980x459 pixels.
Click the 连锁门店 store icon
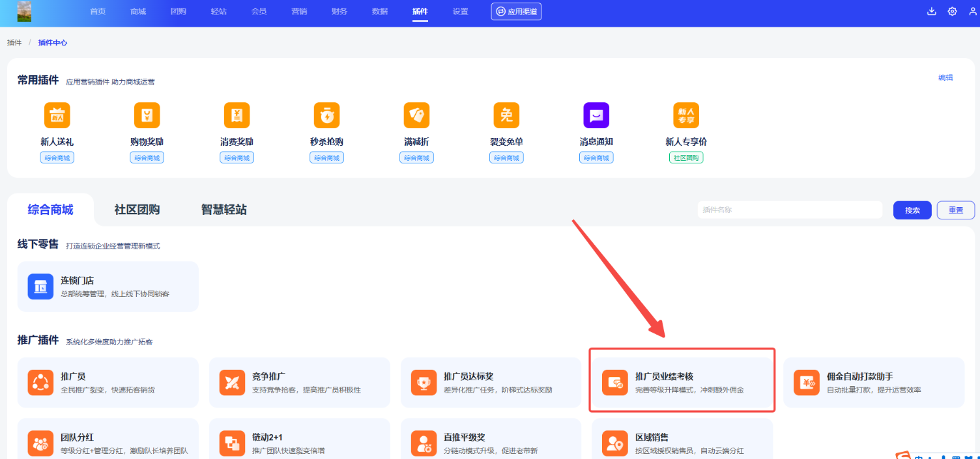click(40, 286)
